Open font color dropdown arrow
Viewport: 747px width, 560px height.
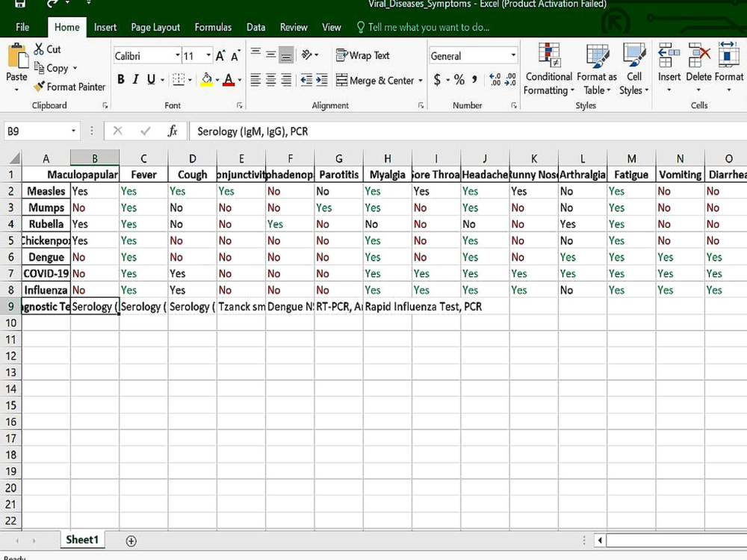[x=240, y=80]
